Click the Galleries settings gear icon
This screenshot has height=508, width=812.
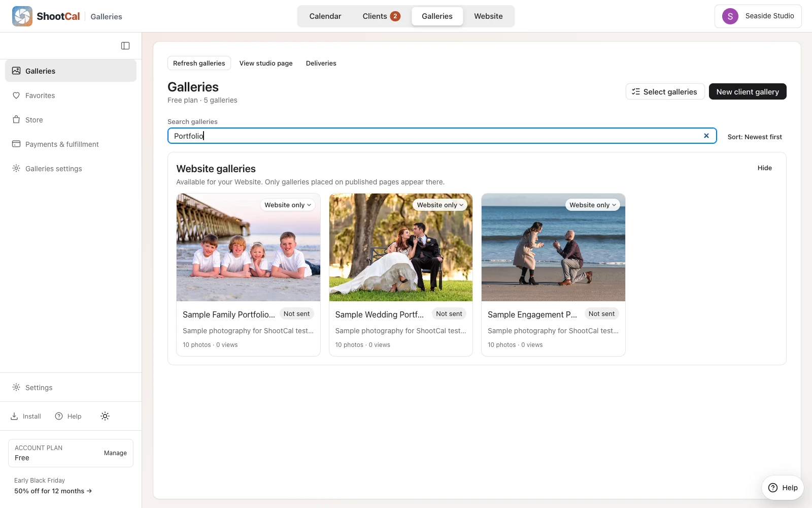click(x=16, y=169)
